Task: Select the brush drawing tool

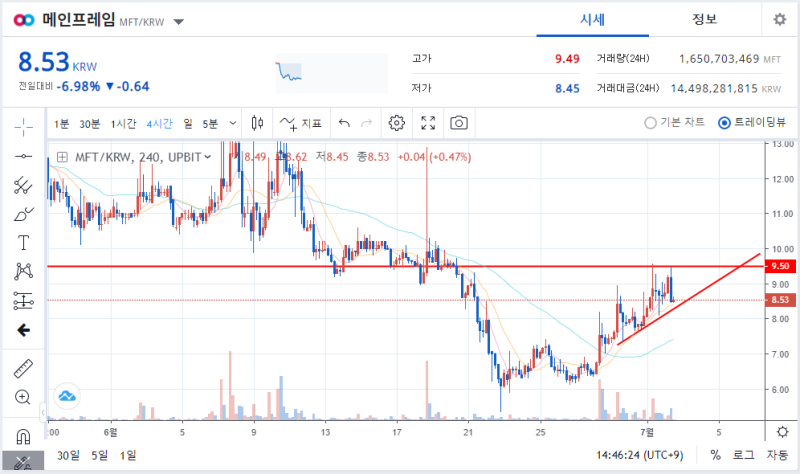Action: coord(23,214)
